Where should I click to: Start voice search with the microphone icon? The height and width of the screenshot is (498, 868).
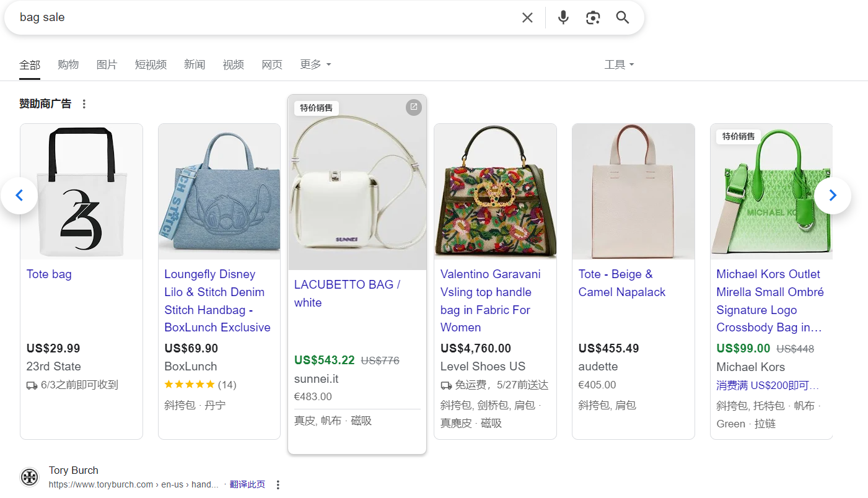(x=563, y=17)
